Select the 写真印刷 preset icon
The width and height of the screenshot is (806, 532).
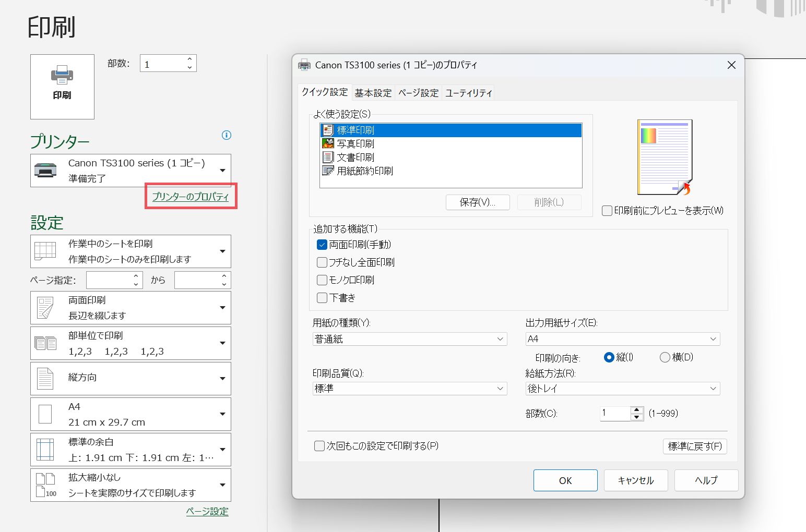(328, 143)
